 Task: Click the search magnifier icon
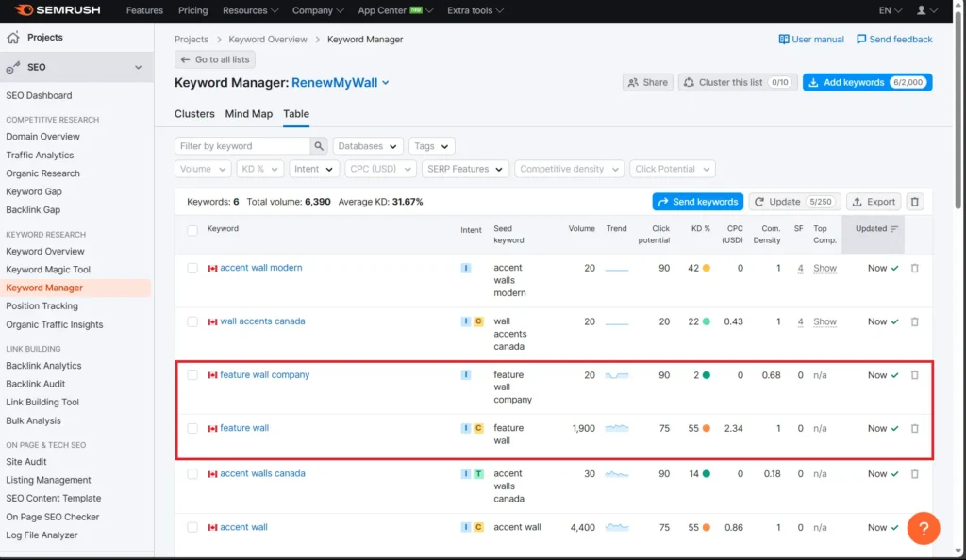click(319, 146)
